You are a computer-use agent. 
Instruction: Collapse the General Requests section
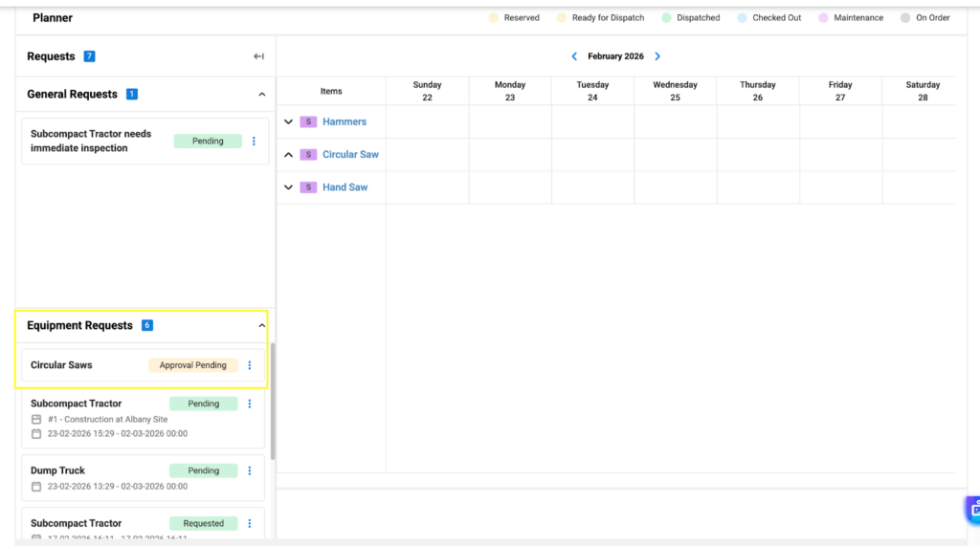262,95
